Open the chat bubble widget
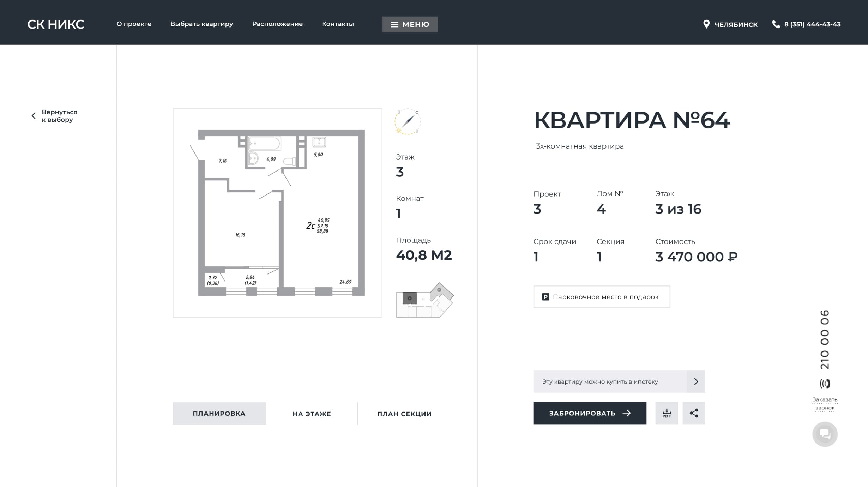This screenshot has height=487, width=868. [825, 434]
